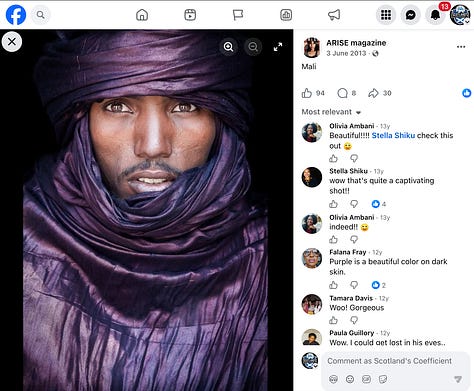Open the Pages flag tab
This screenshot has height=391, width=474.
pos(238,15)
